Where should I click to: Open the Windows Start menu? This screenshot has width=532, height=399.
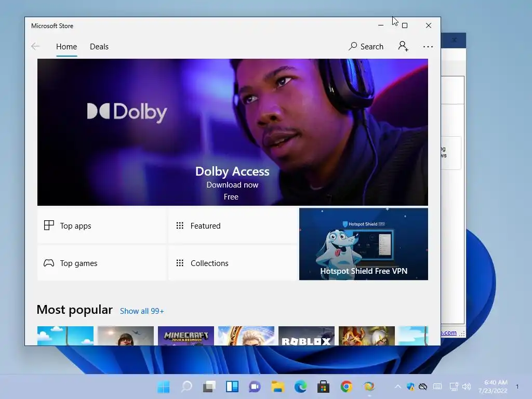pos(164,387)
